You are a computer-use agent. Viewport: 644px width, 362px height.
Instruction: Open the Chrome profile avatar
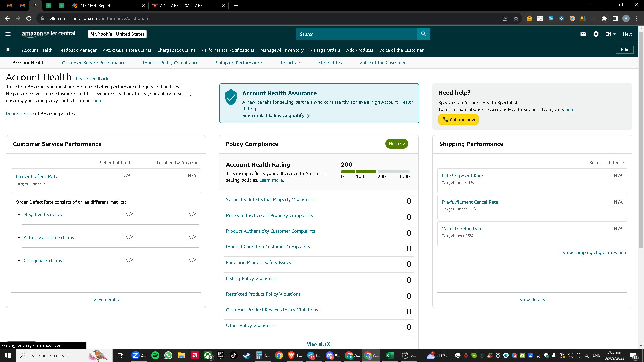pos(626,18)
